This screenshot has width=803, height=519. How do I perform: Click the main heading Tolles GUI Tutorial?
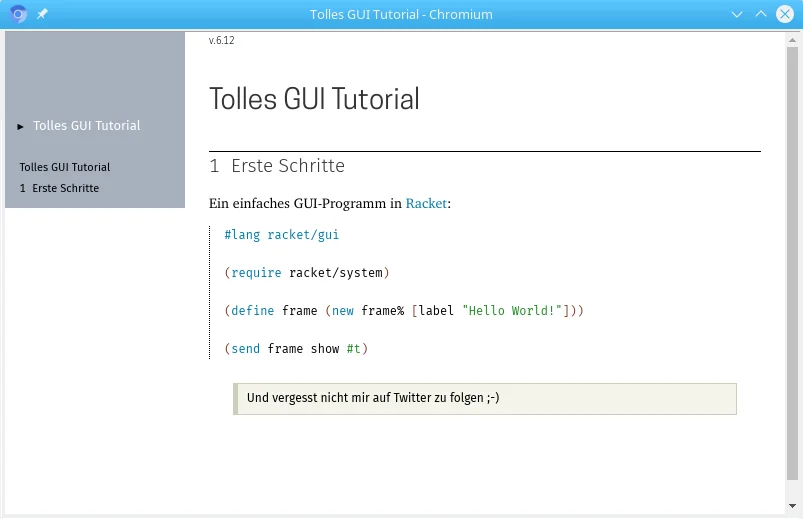314,99
